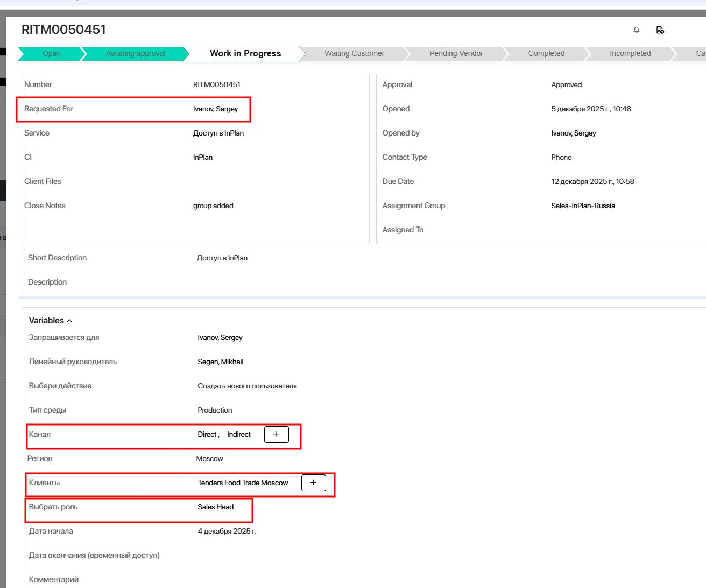Collapse the Variables section chevron

pos(69,321)
